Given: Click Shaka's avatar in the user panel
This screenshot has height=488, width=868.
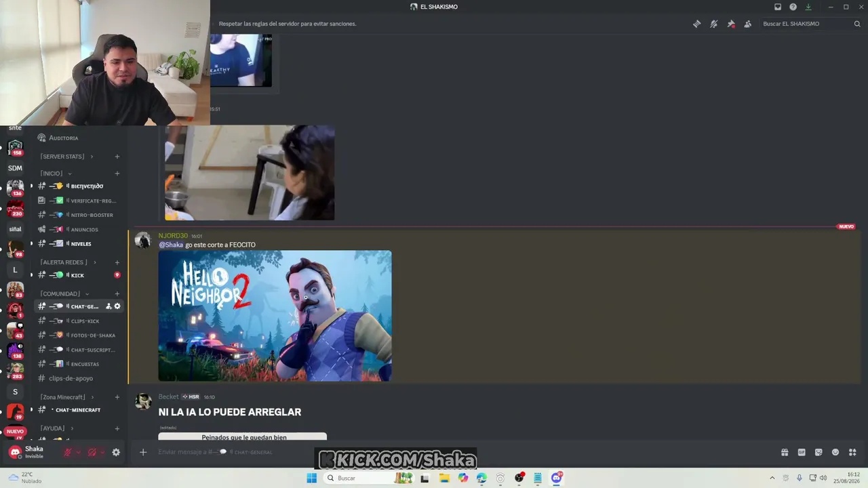Looking at the screenshot, I should click(x=15, y=452).
